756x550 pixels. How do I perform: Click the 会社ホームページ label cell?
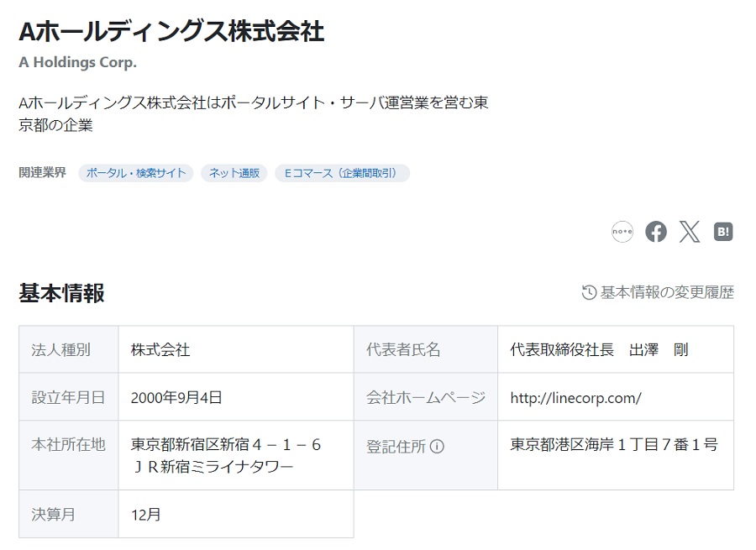426,397
